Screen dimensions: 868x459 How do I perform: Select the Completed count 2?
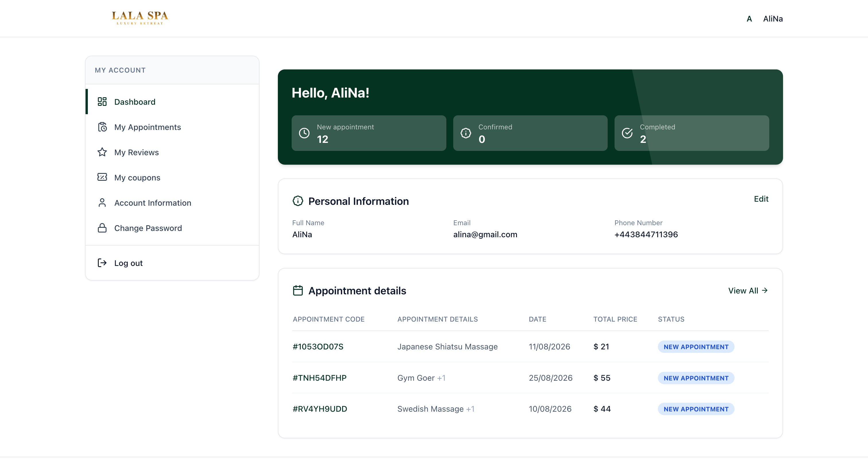point(643,139)
